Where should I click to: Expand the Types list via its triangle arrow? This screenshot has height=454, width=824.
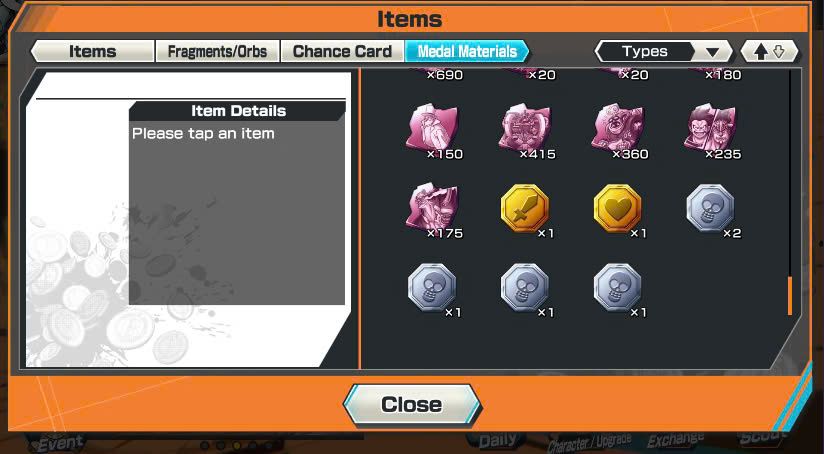click(x=712, y=52)
